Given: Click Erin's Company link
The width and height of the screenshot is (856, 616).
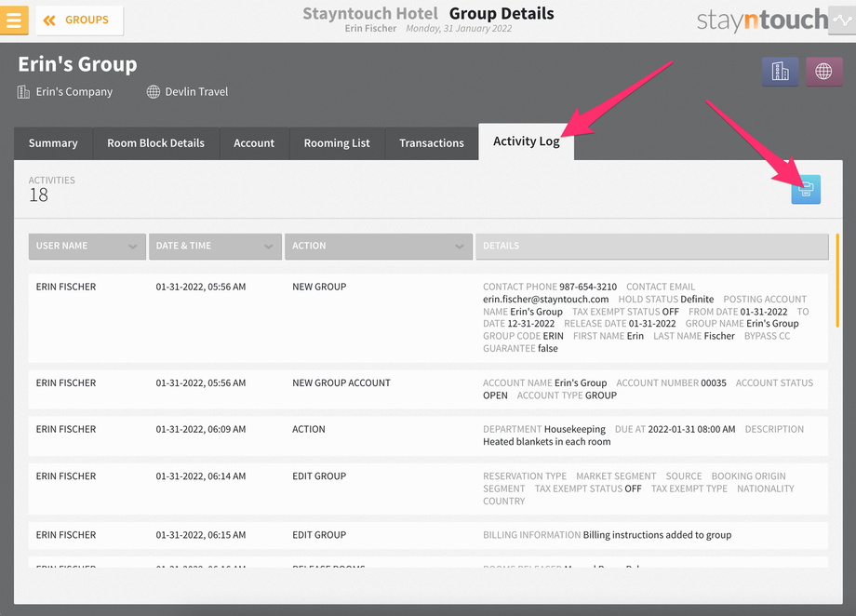Looking at the screenshot, I should [74, 92].
